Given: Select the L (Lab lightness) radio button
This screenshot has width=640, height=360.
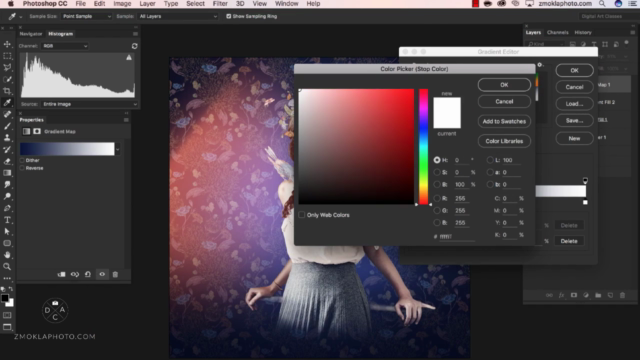Looking at the screenshot, I should pyautogui.click(x=490, y=160).
